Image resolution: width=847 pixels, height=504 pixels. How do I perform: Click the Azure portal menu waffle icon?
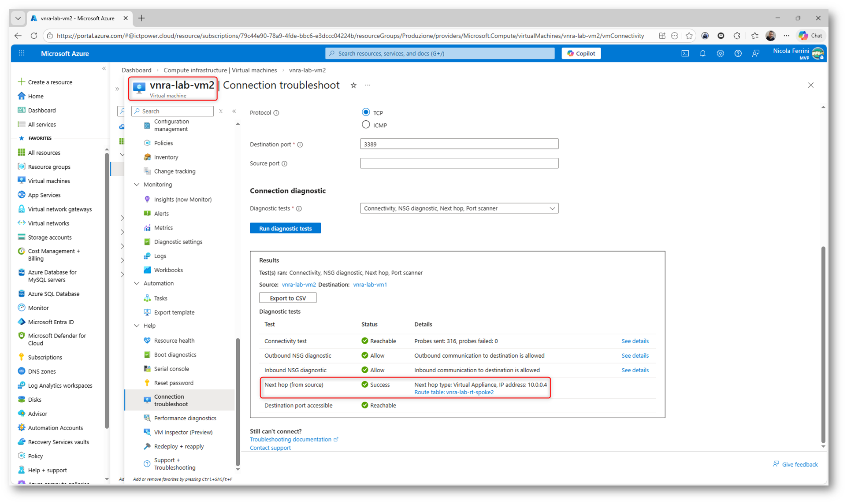(22, 53)
